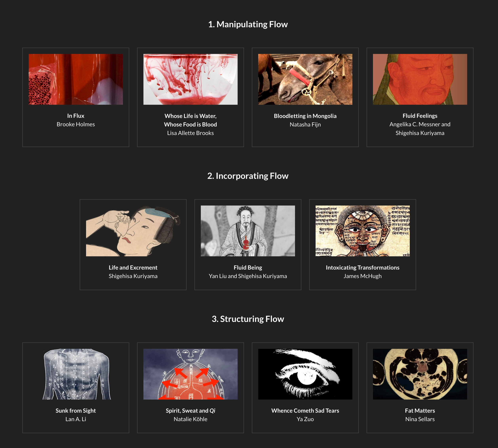Select the red-faced portrait thumbnail
This screenshot has height=448, width=498.
[x=420, y=79]
